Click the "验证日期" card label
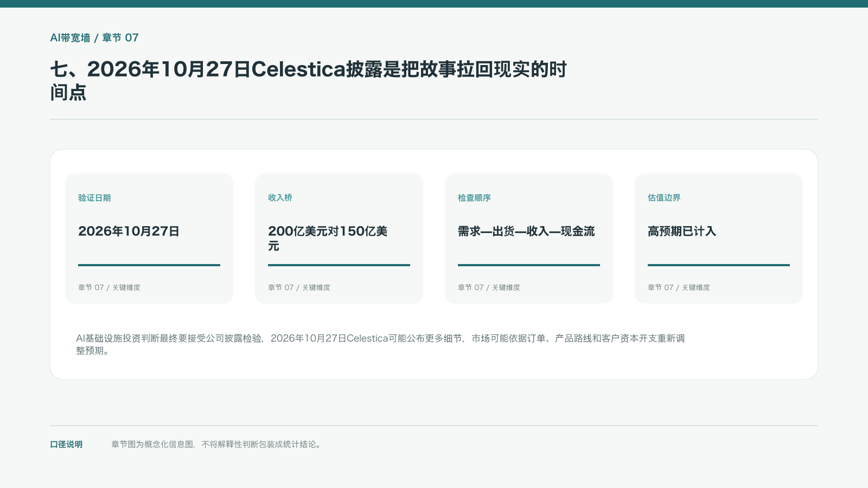868x488 pixels. coord(94,198)
